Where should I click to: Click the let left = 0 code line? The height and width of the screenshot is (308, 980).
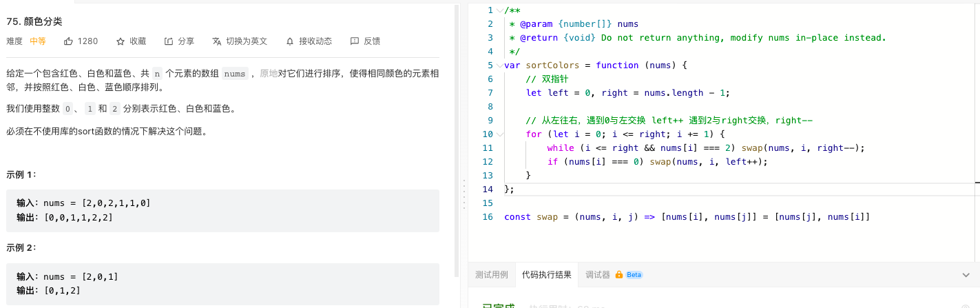point(627,93)
